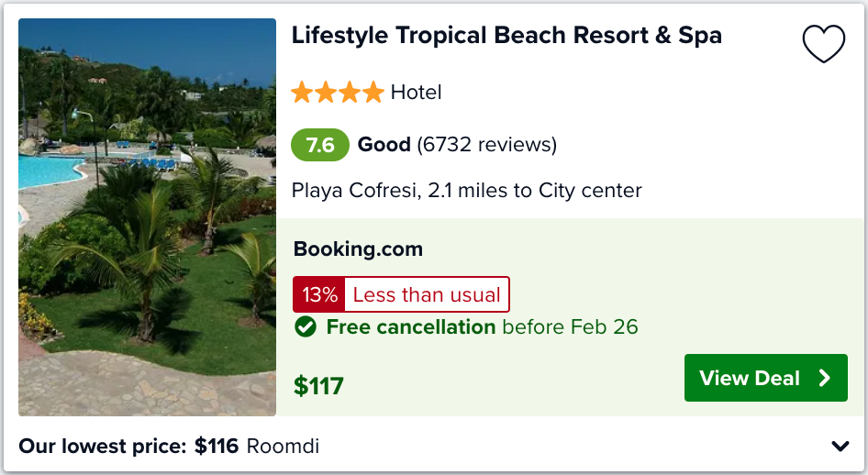This screenshot has height=475, width=868.
Task: Click the resort pool photo thumbnail
Action: (147, 216)
